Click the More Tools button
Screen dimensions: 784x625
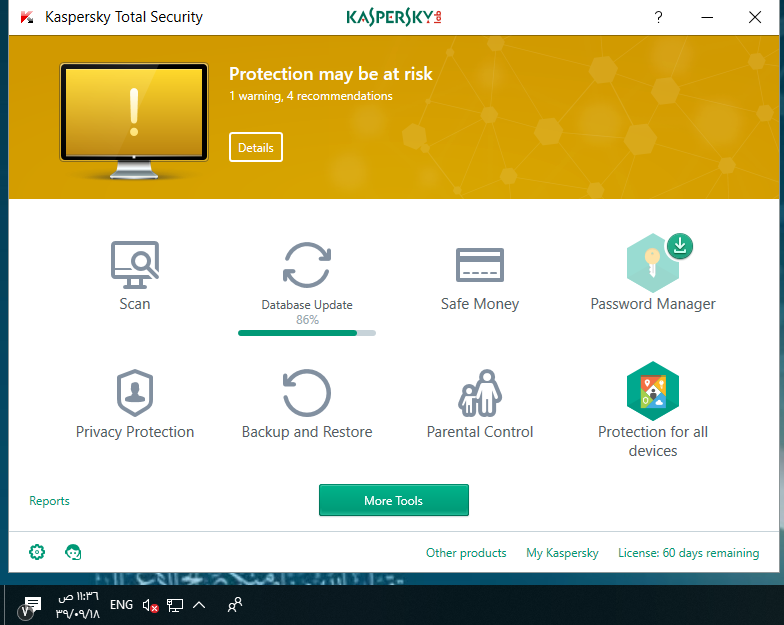[x=394, y=500]
